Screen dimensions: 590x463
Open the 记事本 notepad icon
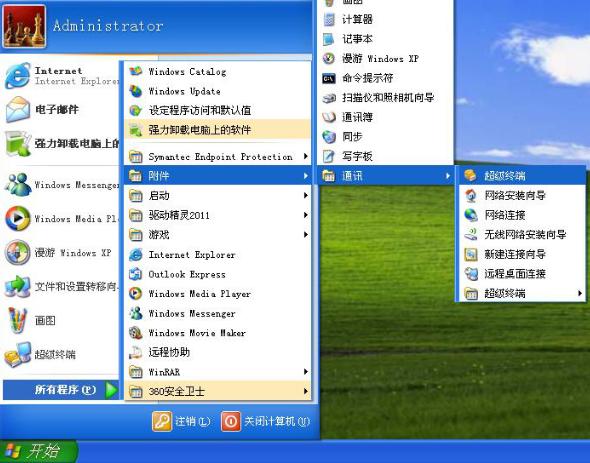click(329, 39)
